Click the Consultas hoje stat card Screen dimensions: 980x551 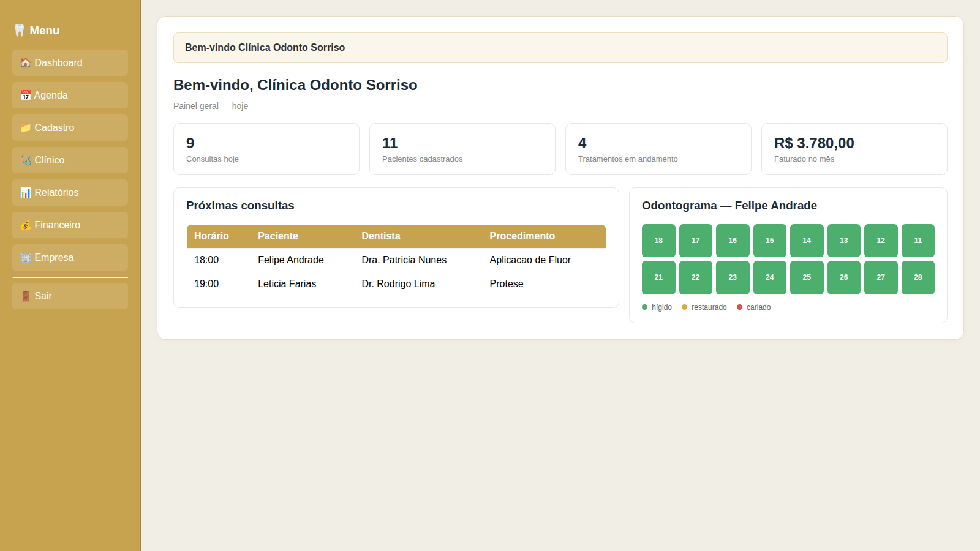[x=266, y=149]
